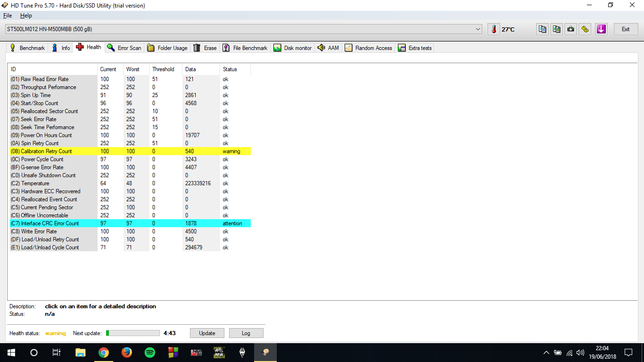This screenshot has width=644, height=362.
Task: Open the Extra tests tab
Action: (x=415, y=48)
